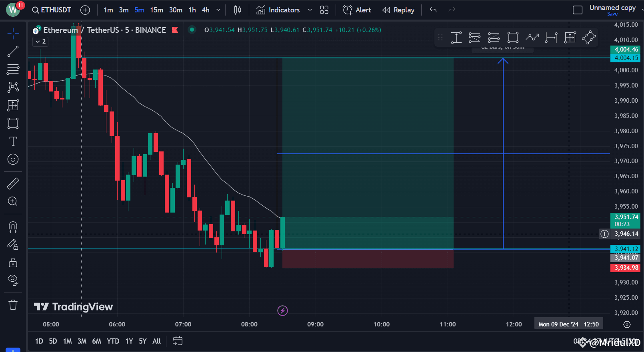The height and width of the screenshot is (352, 644).
Task: Click the green market status dot
Action: [x=192, y=29]
